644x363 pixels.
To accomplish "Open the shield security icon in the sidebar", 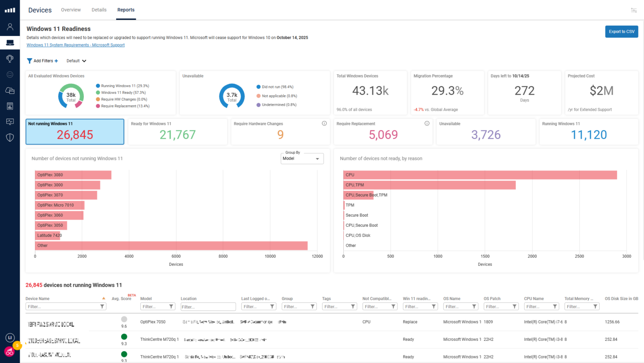I will pos(10,137).
